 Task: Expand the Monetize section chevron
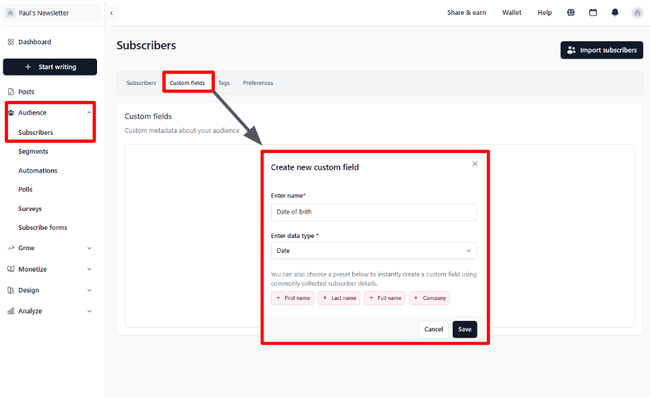pos(89,269)
